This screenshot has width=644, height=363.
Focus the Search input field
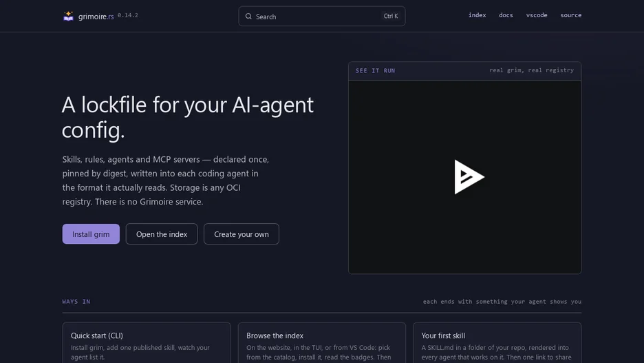coord(321,17)
